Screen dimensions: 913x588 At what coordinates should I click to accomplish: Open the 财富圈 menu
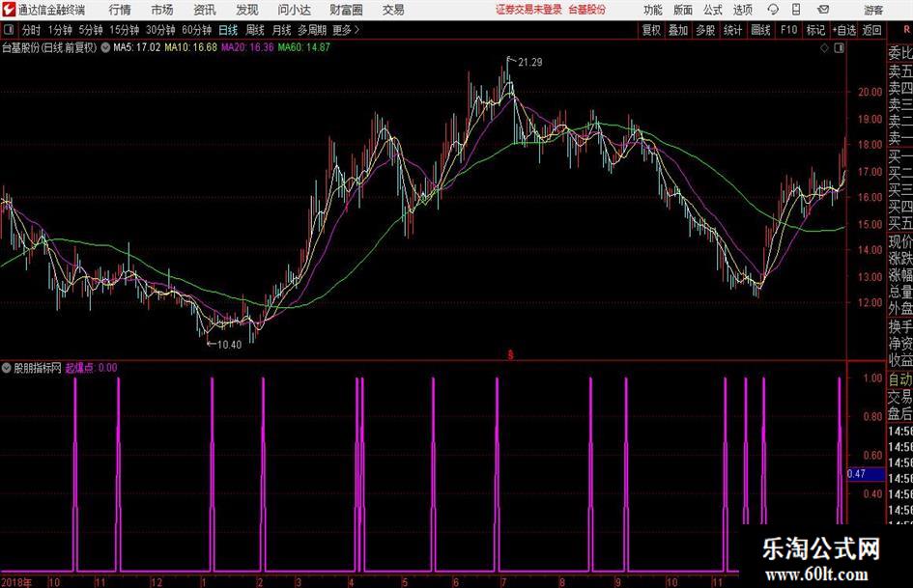click(346, 10)
